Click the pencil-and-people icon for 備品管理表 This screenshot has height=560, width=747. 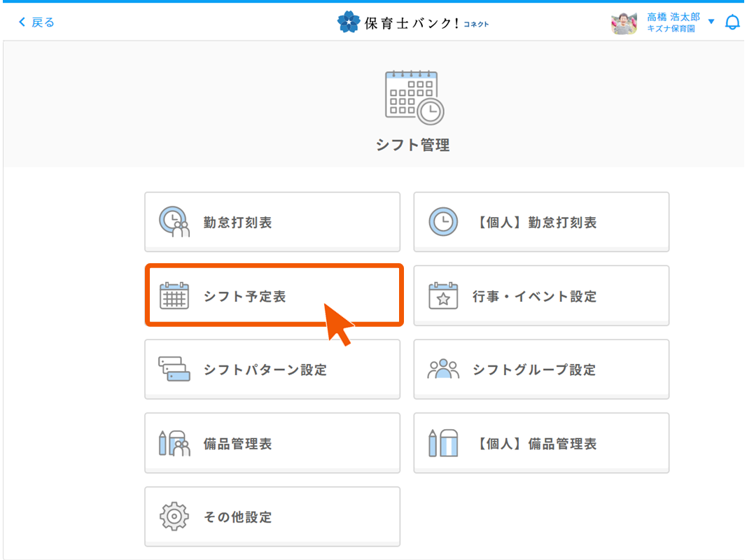pos(174,444)
